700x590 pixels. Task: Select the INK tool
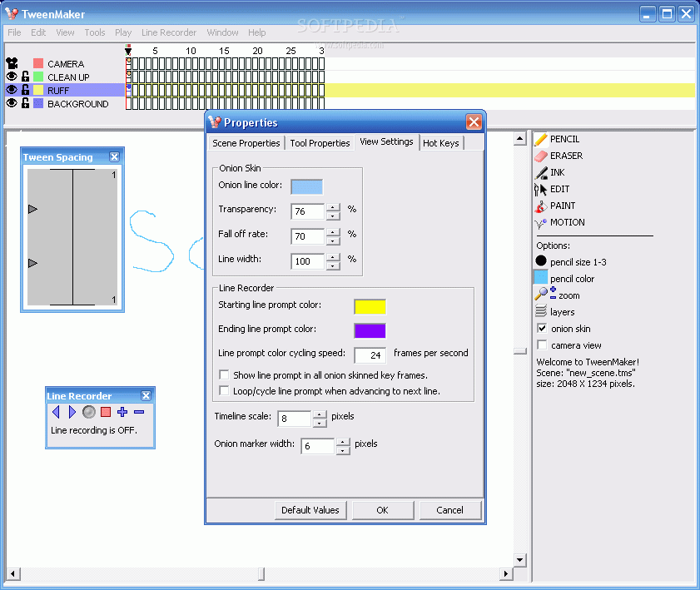(549, 172)
